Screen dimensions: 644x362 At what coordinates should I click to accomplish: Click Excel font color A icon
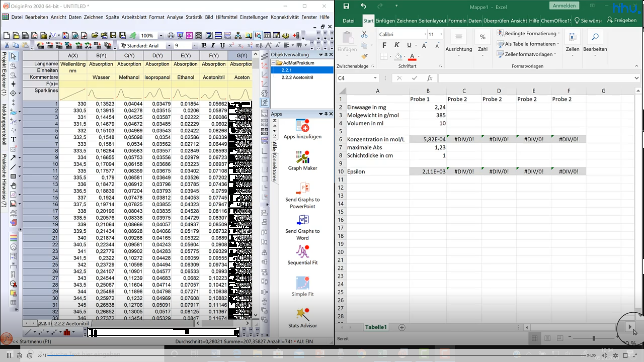tap(412, 57)
